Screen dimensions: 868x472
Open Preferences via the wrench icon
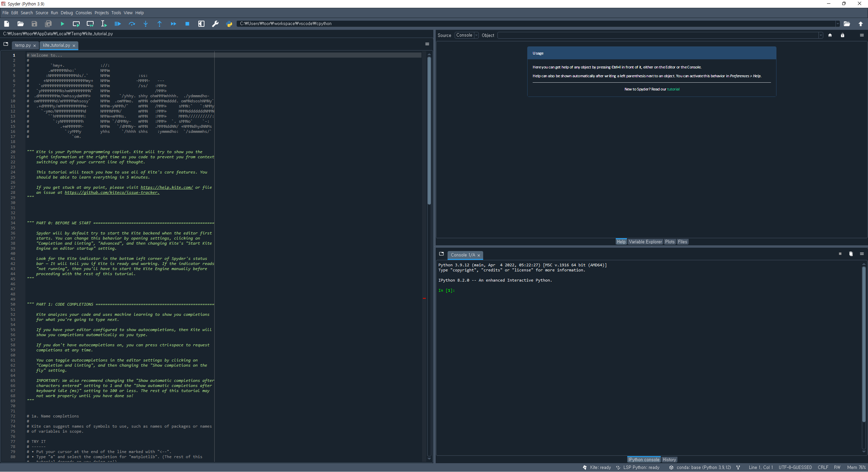[x=215, y=24]
